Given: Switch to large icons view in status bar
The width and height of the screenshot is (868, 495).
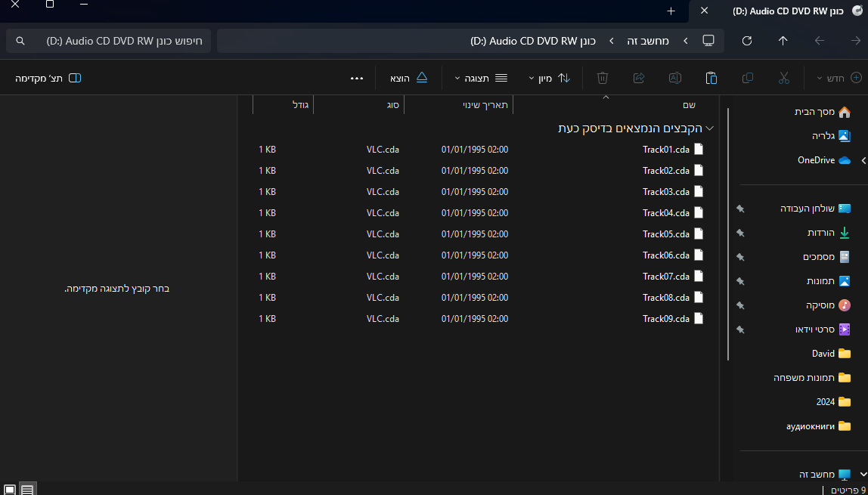Looking at the screenshot, I should click(x=10, y=489).
